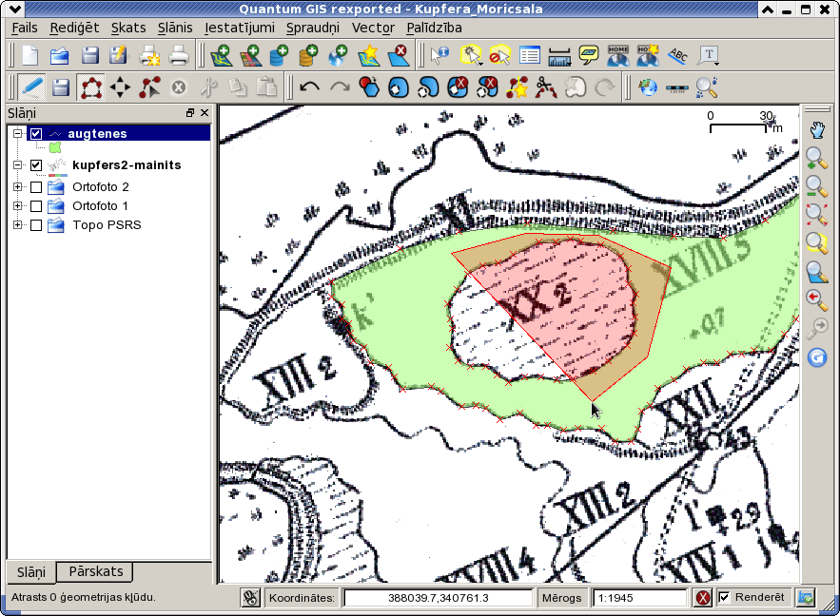This screenshot has height=616, width=840.
Task: Collapse the kupfers2-mainits tree node
Action: tap(18, 164)
